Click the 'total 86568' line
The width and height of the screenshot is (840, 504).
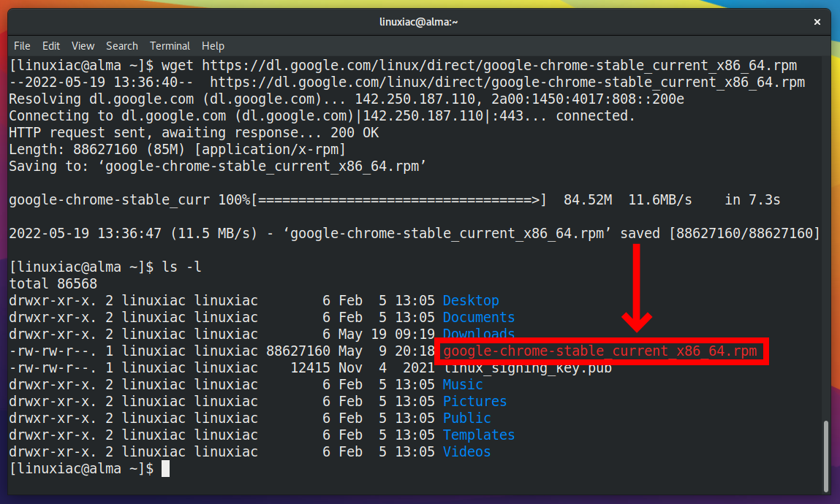(53, 283)
